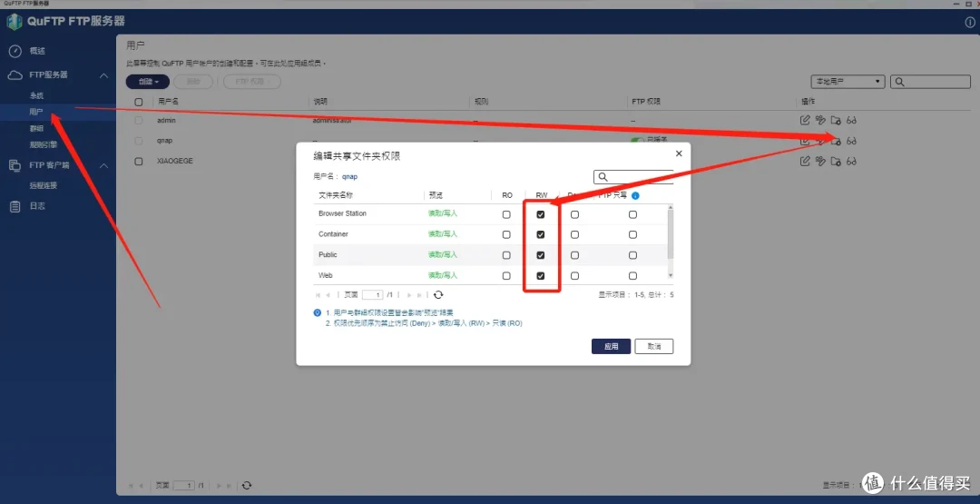Collapse the FTP服务器 section chevron

point(103,75)
